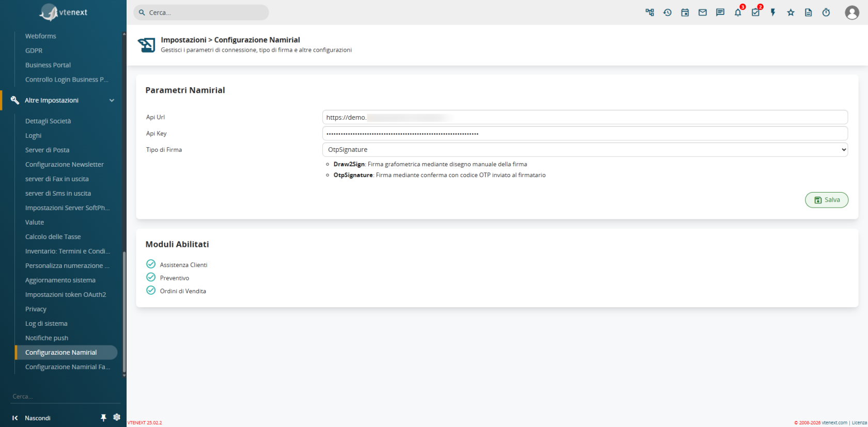The image size is (868, 427).
Task: Open the favorites star icon
Action: coord(791,12)
